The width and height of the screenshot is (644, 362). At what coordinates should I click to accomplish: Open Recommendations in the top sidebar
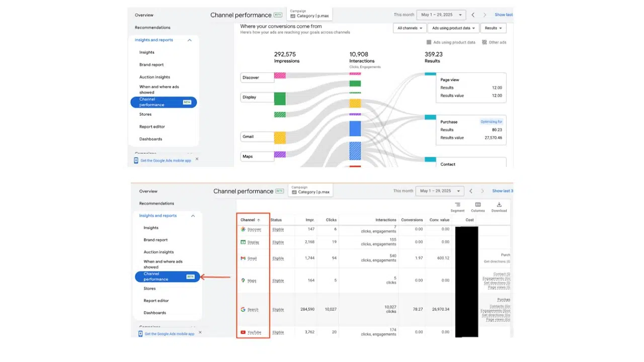(x=152, y=28)
